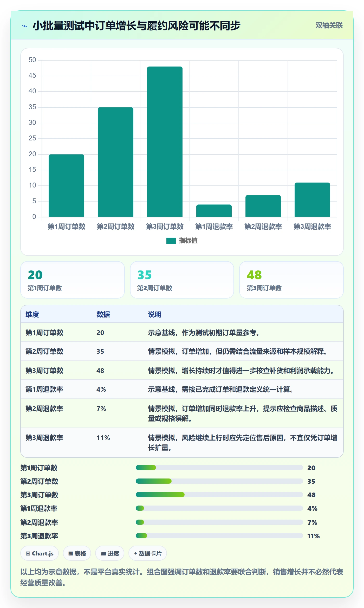The image size is (364, 608).
Task: Open the data card showing 35
Action: click(182, 280)
